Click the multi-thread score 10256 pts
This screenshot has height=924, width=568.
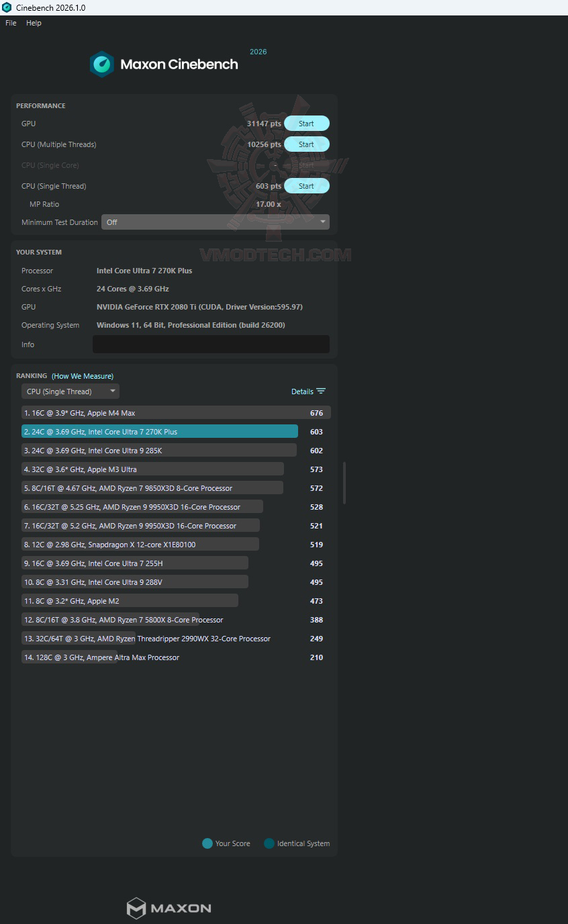point(264,144)
